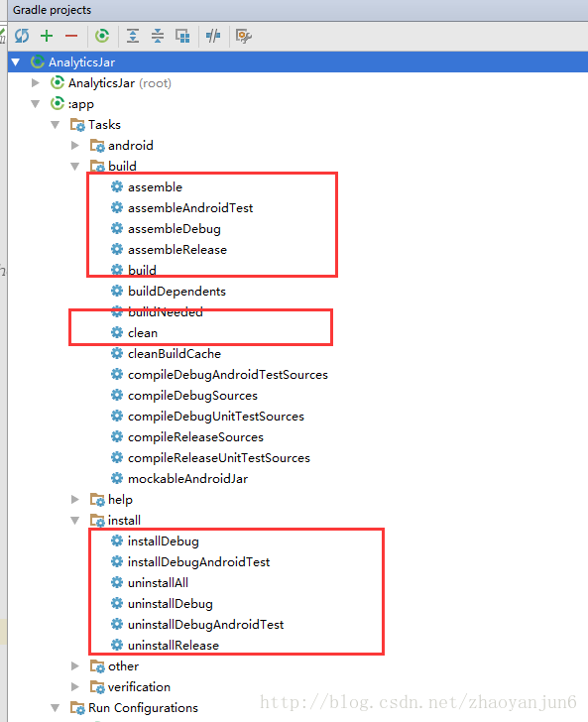This screenshot has height=722, width=588.
Task: Select the Tasks folder
Action: coord(104,124)
